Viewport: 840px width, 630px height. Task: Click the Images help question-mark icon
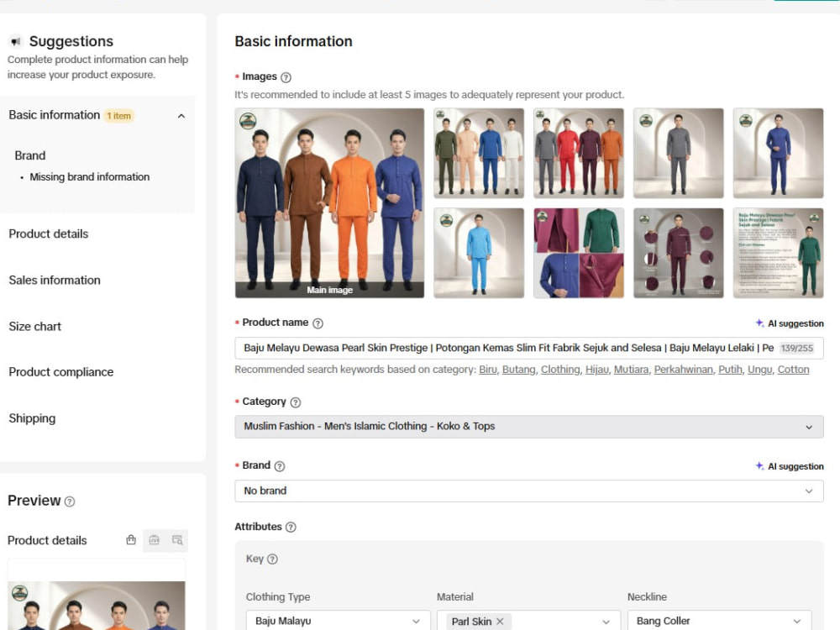(286, 77)
